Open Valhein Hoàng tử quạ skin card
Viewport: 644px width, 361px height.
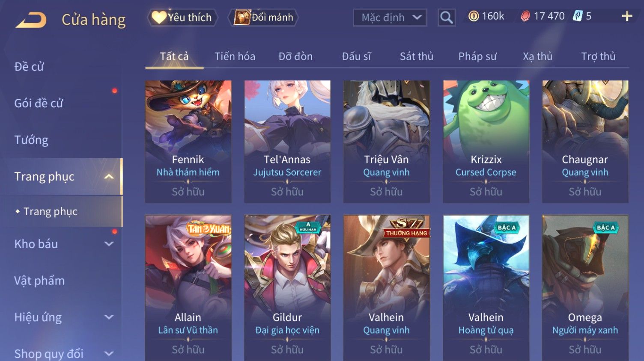click(x=486, y=287)
